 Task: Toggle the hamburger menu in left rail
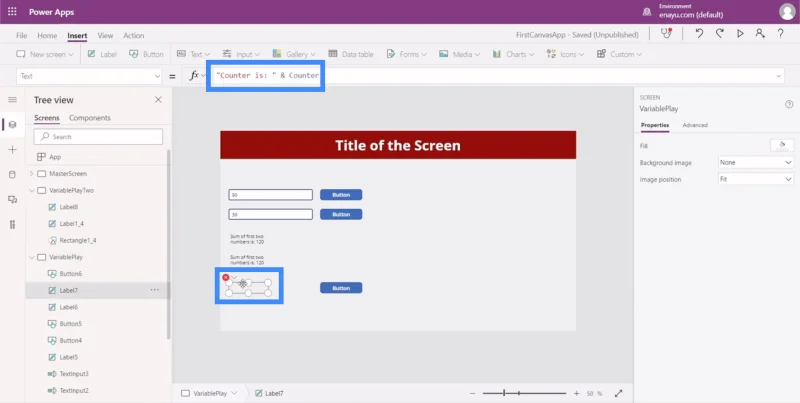pos(12,99)
